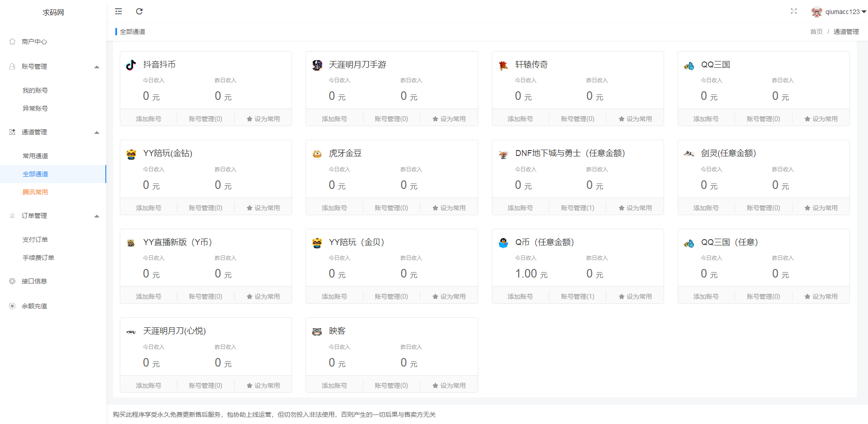Set 映客 as 设为常用 favorite
The width and height of the screenshot is (868, 424).
pos(449,386)
